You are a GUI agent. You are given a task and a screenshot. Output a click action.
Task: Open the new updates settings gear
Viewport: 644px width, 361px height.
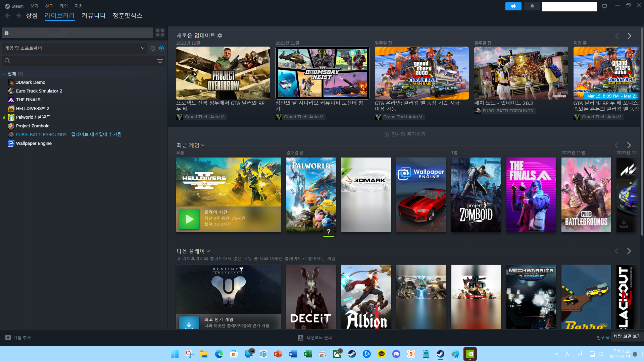tap(220, 36)
